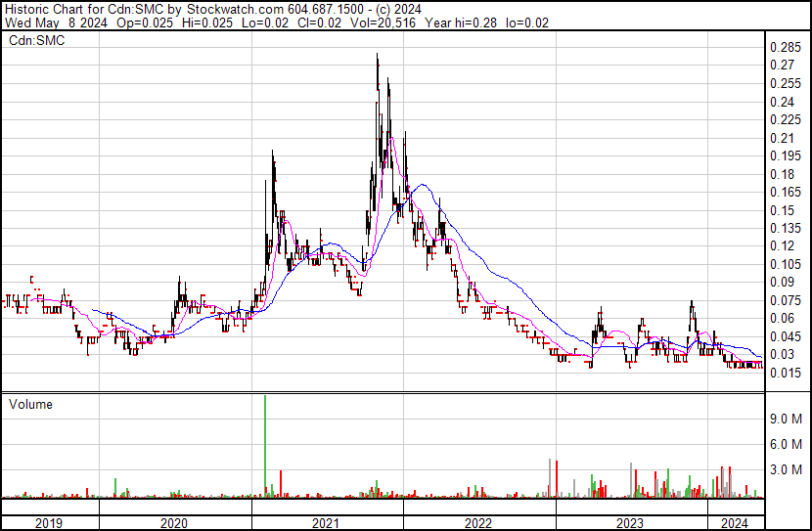
Task: Click the 2021 year label on the time axis
Action: 326,523
